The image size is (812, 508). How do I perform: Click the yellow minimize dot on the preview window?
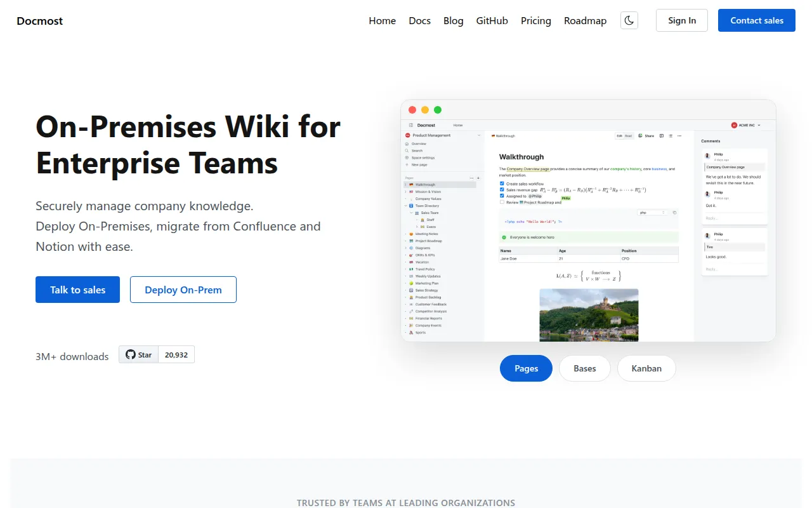[x=425, y=110]
